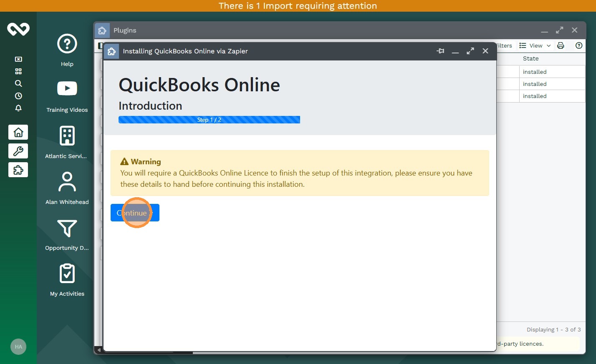
Task: Close the QuickBooks installer dialog
Action: tap(485, 51)
